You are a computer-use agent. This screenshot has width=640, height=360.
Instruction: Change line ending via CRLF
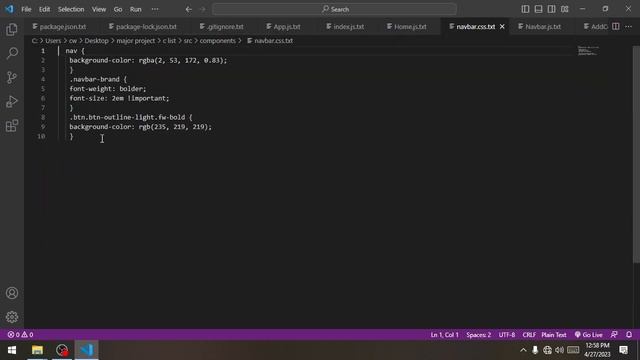[x=529, y=335]
